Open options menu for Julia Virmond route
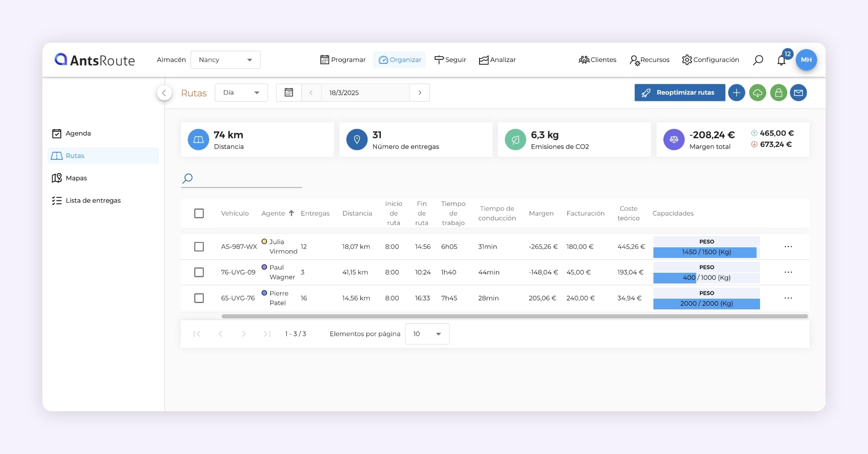Viewport: 868px width, 454px height. pos(788,247)
